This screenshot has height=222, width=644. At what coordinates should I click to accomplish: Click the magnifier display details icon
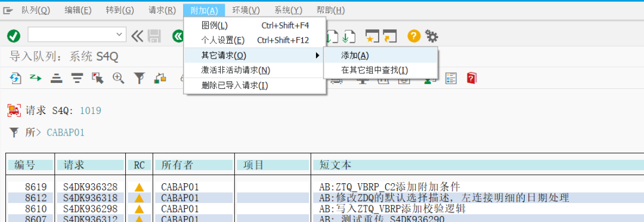119,78
